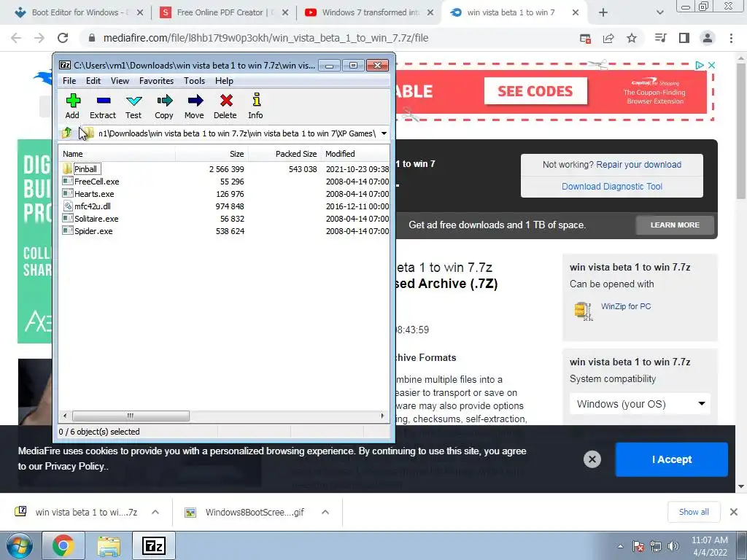Image resolution: width=747 pixels, height=560 pixels.
Task: Dismiss the cookie banner with X
Action: point(592,459)
